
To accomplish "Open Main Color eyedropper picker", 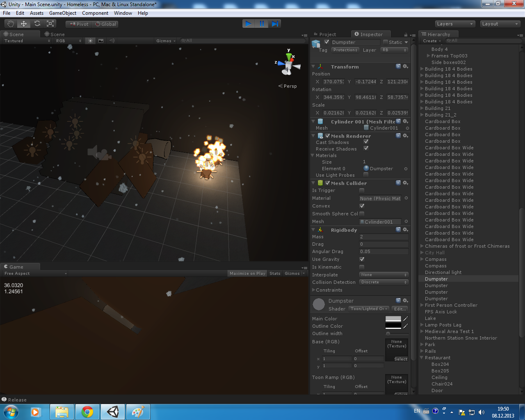I will pyautogui.click(x=406, y=319).
